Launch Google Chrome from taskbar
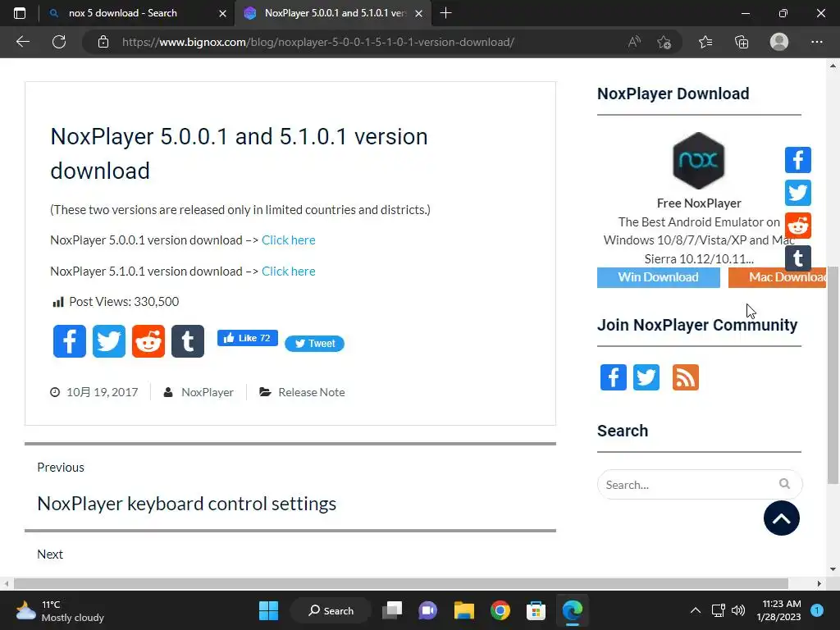This screenshot has width=840, height=630. pyautogui.click(x=500, y=610)
